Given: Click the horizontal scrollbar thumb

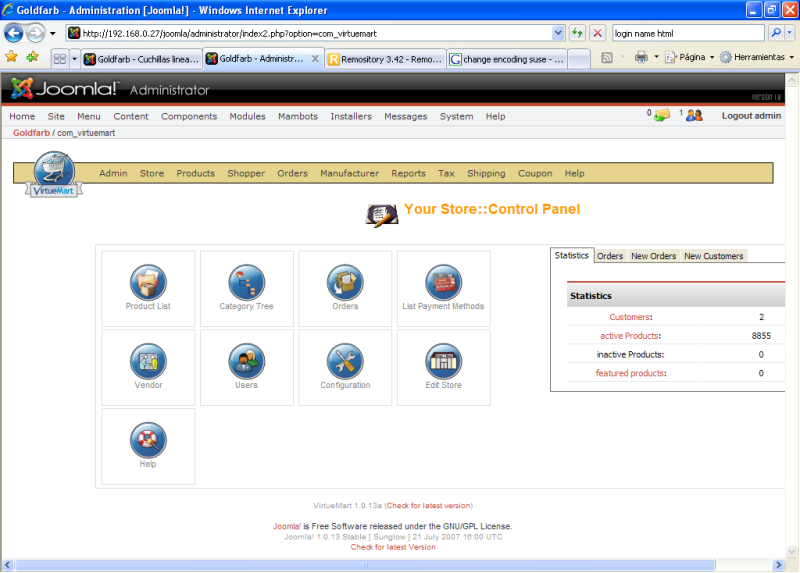Looking at the screenshot, I should [x=365, y=565].
